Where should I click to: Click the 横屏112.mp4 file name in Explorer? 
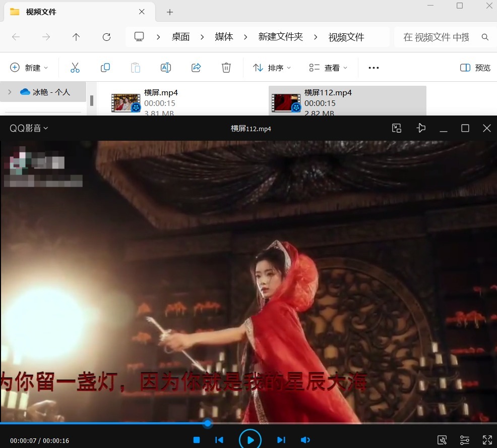(328, 93)
